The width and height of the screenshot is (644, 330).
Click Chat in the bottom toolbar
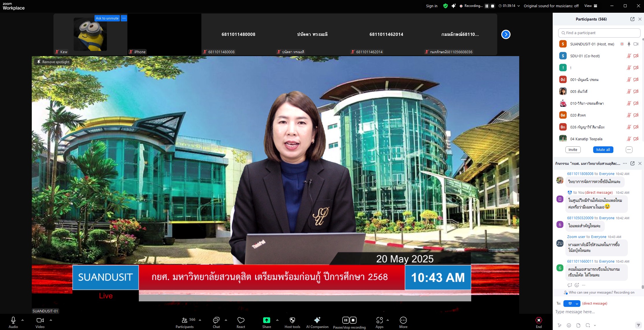coord(216,322)
